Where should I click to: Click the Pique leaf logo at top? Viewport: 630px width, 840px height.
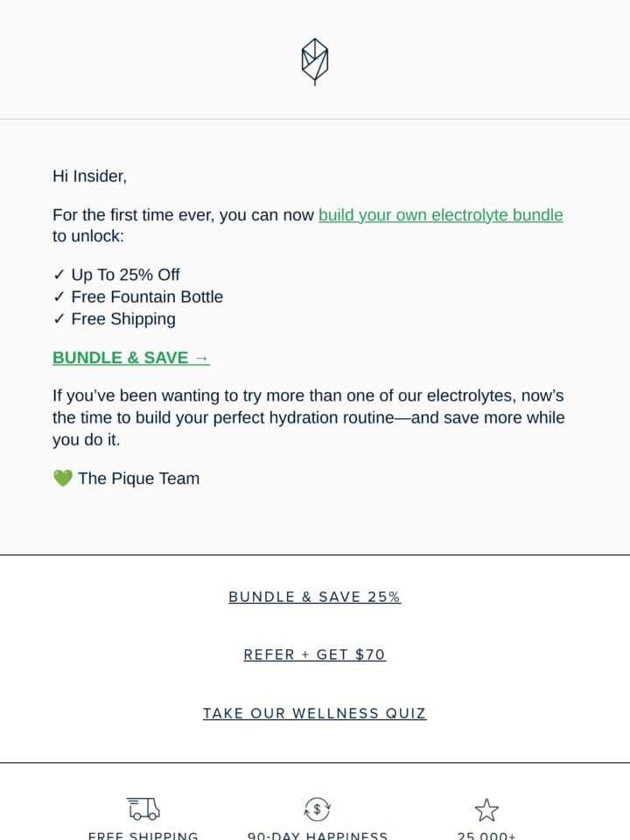point(315,61)
